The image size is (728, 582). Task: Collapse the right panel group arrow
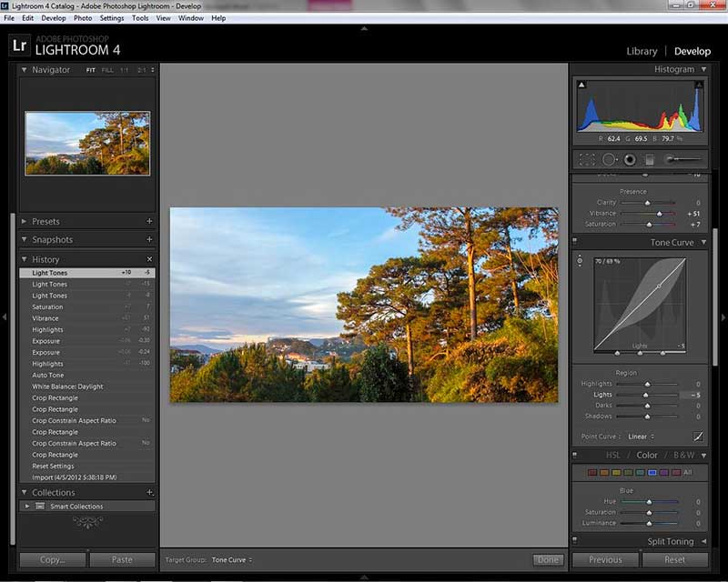coord(723,317)
